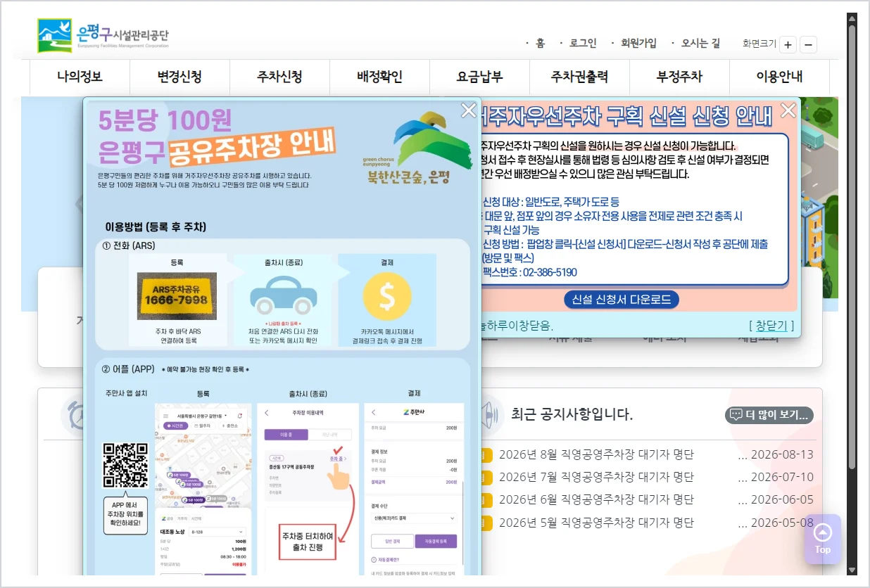Click the dollar coin 결제 icon
Screen dimensions: 870x588
pyautogui.click(x=386, y=296)
